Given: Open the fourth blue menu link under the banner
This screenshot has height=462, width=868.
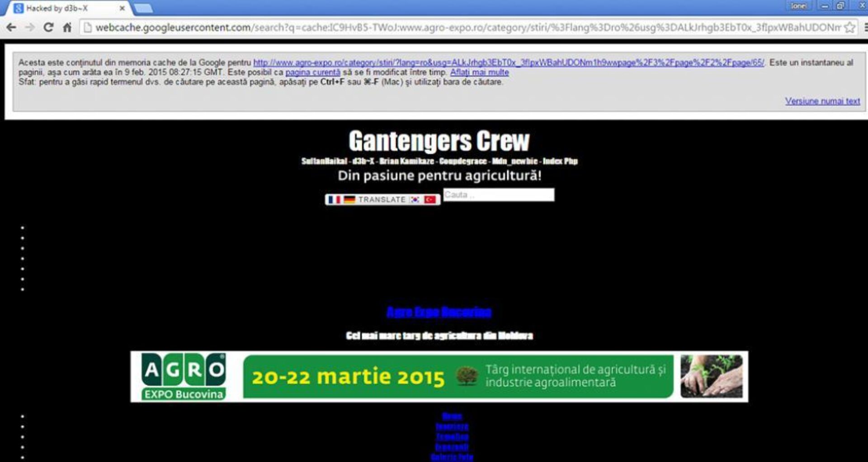Looking at the screenshot, I should point(452,447).
